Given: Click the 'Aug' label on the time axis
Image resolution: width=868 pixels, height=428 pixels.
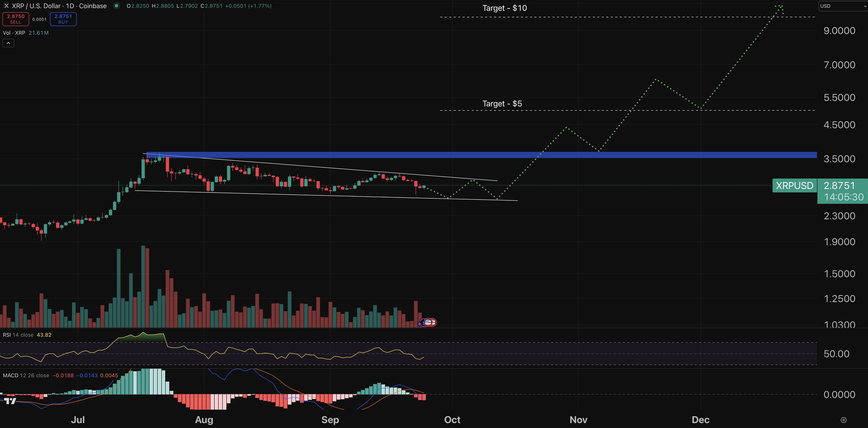Looking at the screenshot, I should click(x=204, y=420).
